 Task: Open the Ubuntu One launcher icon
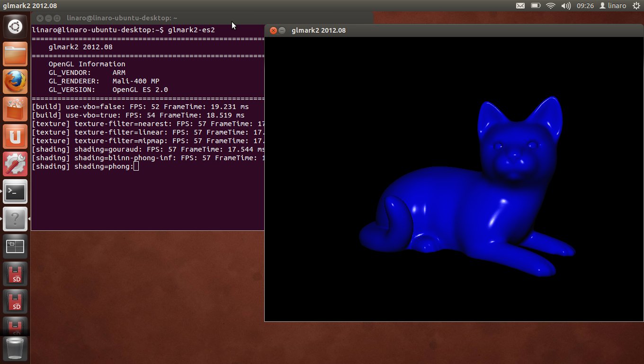tap(16, 136)
